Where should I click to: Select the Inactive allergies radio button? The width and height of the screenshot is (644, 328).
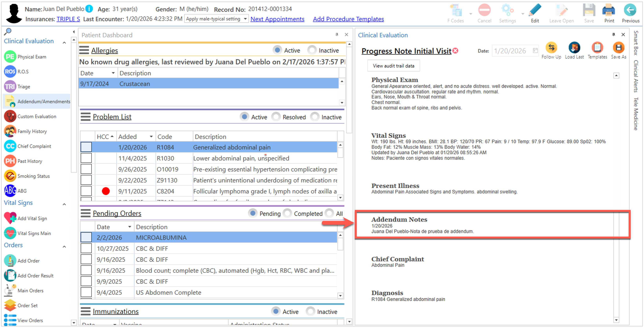point(312,50)
